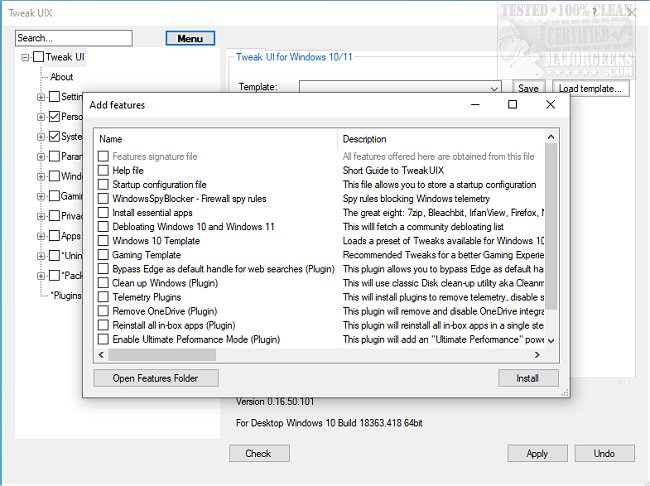Open the Template dropdown arrow
Viewport: 650px width, 486px height.
494,88
